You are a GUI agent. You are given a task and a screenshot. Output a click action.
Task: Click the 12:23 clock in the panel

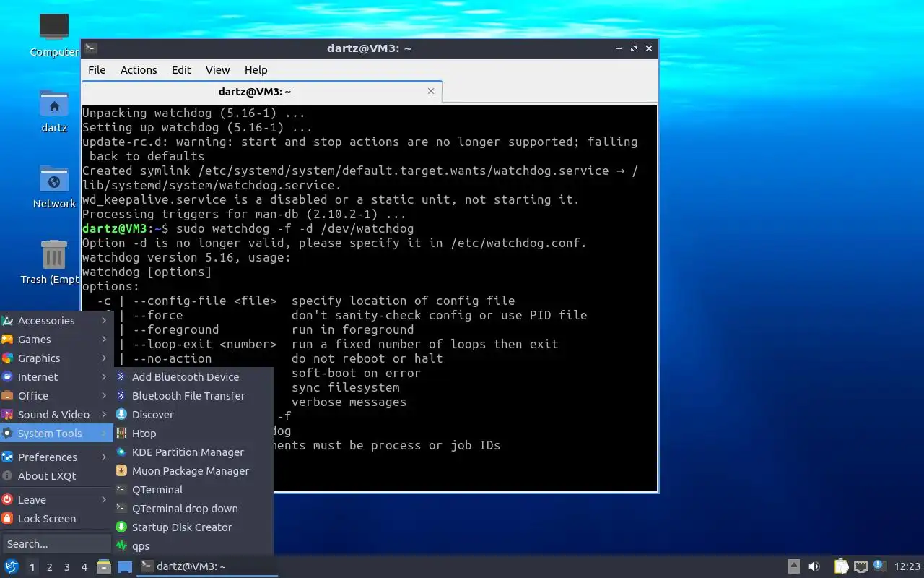907,566
